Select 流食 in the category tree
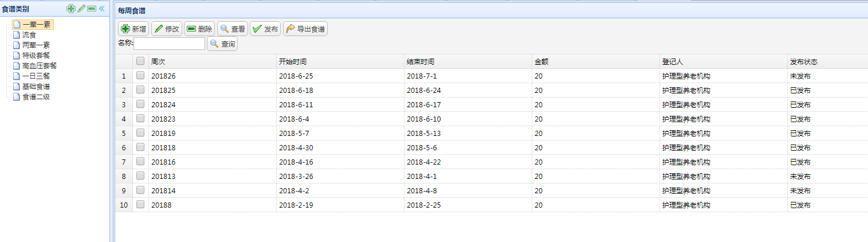The height and width of the screenshot is (242, 868). point(29,35)
